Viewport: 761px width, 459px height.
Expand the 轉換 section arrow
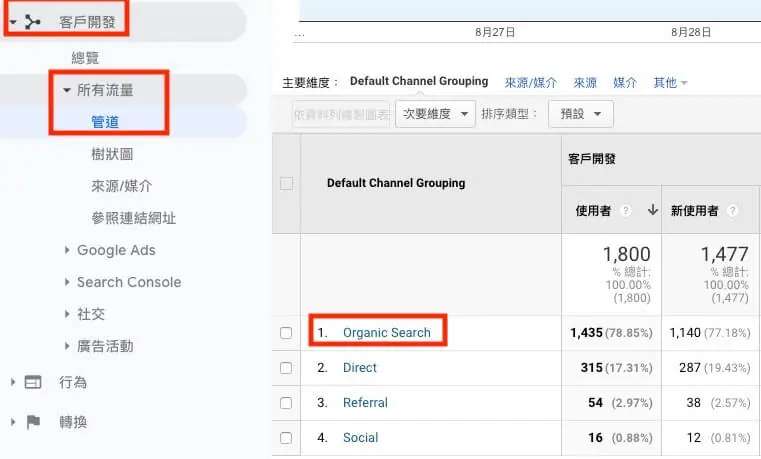coord(13,422)
